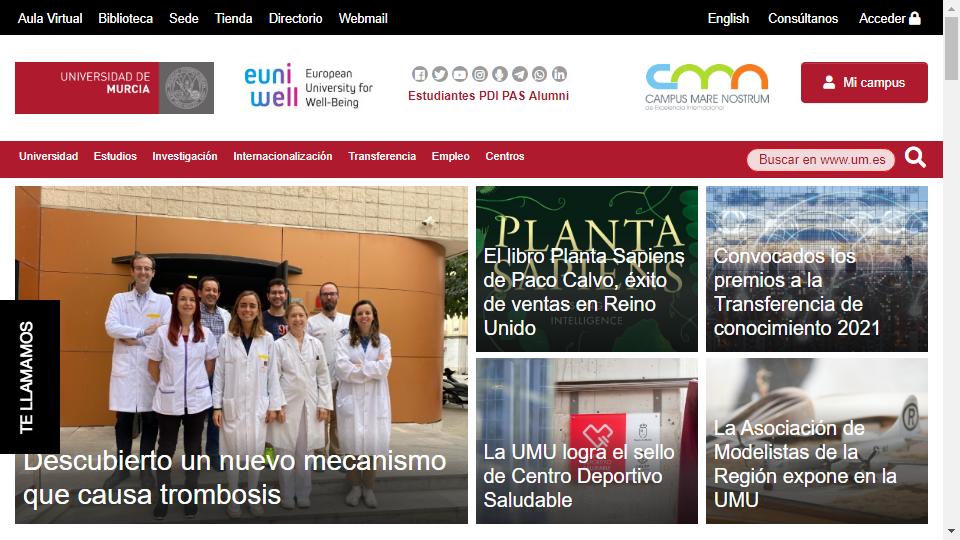Go to Biblioteca

[x=126, y=18]
